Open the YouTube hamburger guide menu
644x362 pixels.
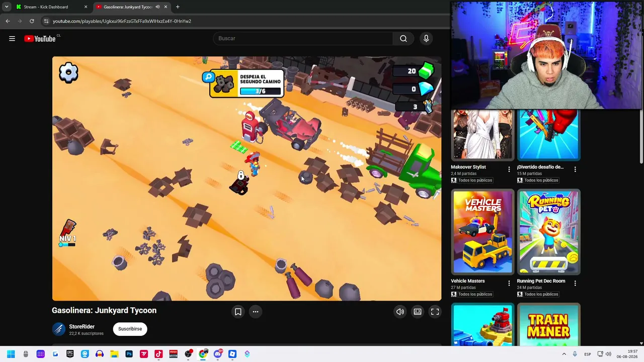tap(12, 39)
